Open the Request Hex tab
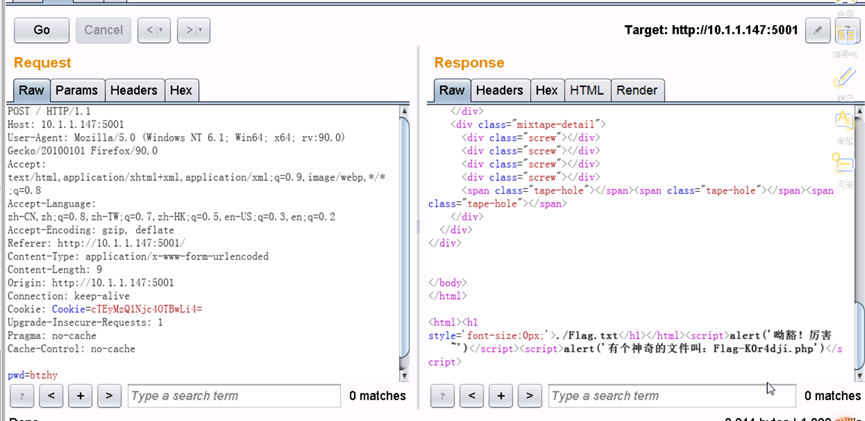The width and height of the screenshot is (865, 421). (x=181, y=90)
